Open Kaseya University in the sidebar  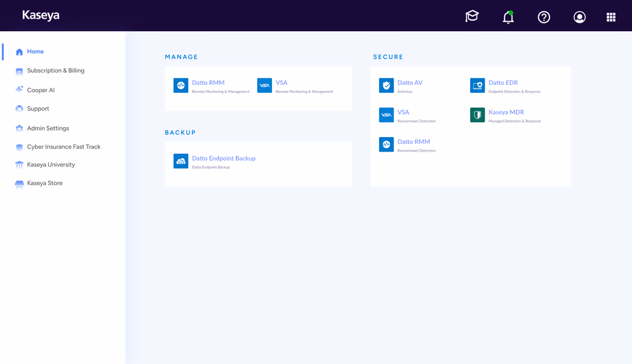(x=51, y=164)
